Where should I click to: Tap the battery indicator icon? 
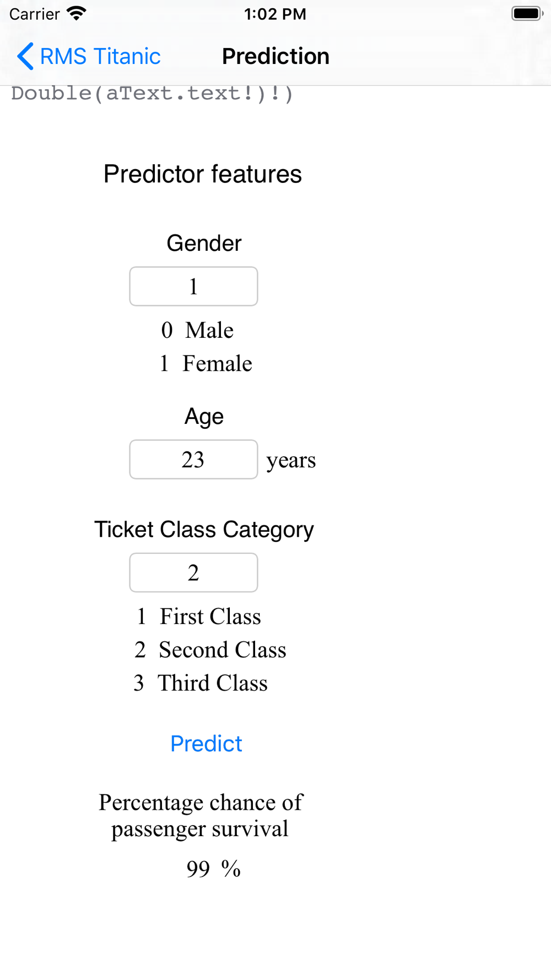527,13
